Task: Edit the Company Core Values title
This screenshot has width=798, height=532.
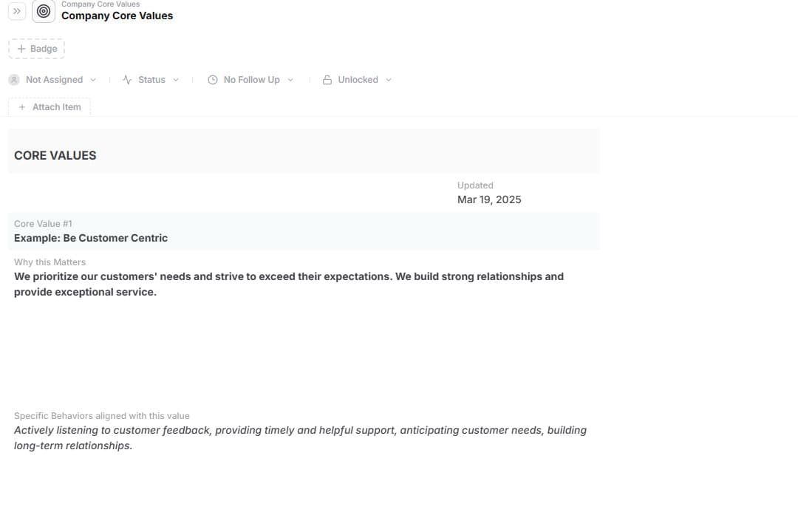Action: 117,16
